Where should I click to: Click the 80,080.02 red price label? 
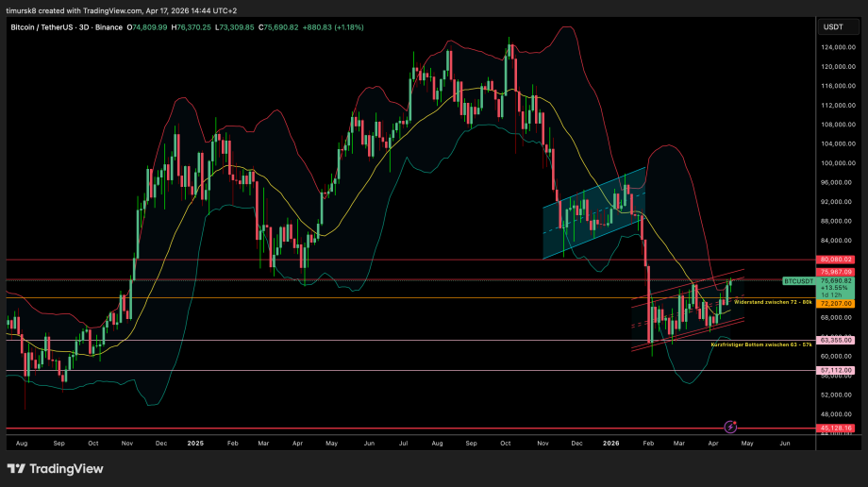tap(836, 260)
